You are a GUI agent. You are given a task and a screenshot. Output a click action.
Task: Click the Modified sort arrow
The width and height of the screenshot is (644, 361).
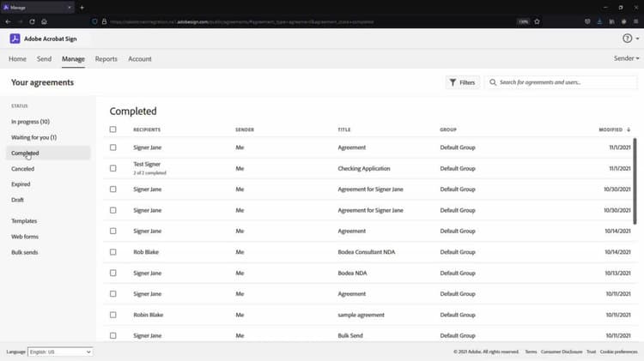(x=629, y=129)
